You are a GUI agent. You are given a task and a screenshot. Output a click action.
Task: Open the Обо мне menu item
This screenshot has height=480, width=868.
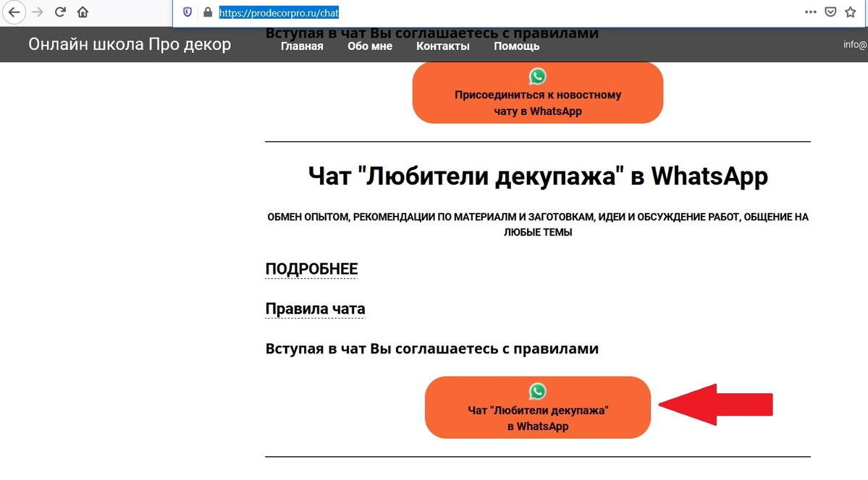(x=370, y=46)
